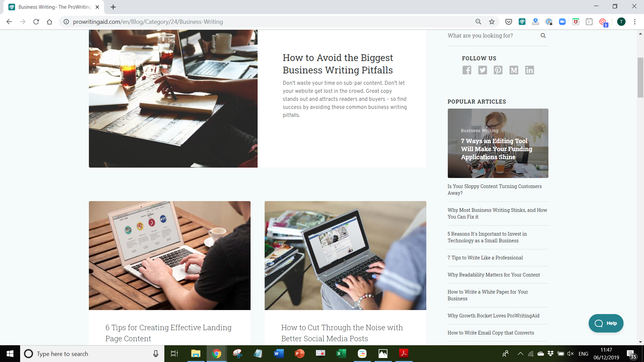Image resolution: width=644 pixels, height=362 pixels.
Task: Open the ProWritingAid extension icon
Action: pyautogui.click(x=522, y=22)
